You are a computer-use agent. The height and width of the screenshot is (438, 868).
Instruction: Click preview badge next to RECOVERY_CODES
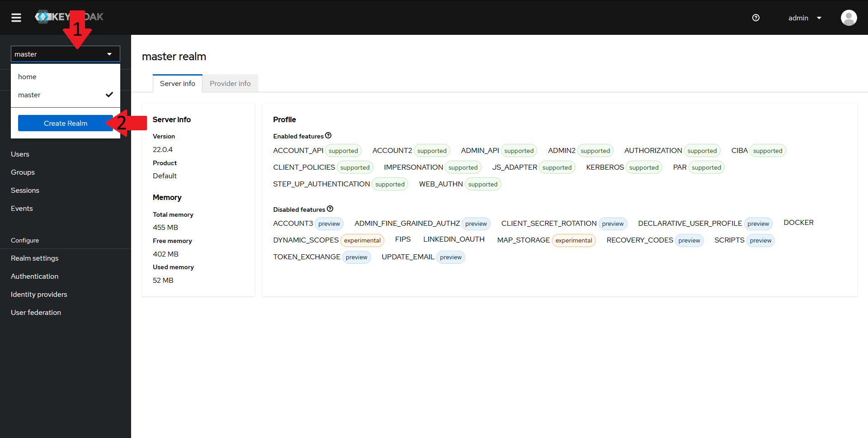point(689,240)
